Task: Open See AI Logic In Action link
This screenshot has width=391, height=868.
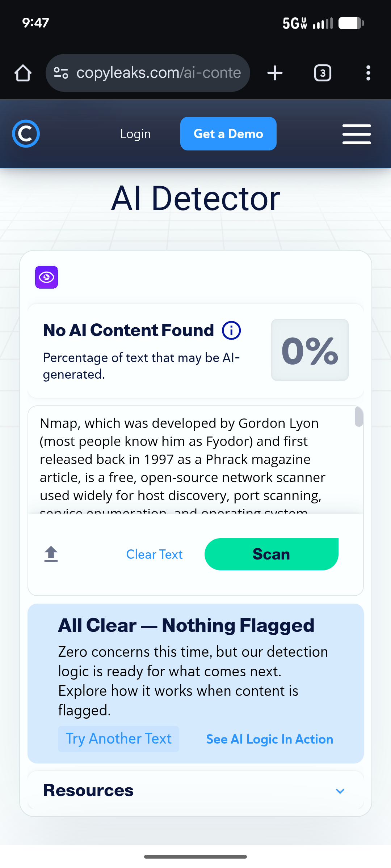Action: [x=270, y=739]
